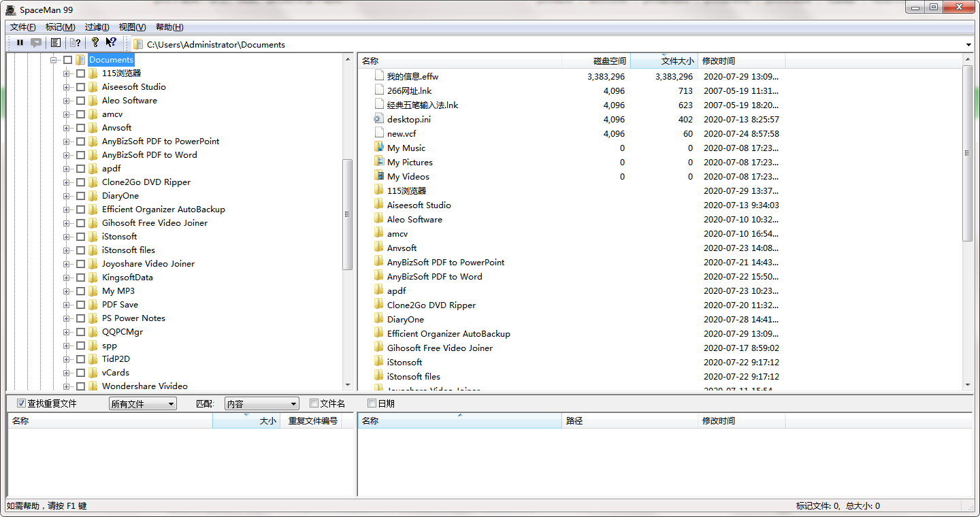Expand the Wondershare Vivideo tree node

pos(66,386)
